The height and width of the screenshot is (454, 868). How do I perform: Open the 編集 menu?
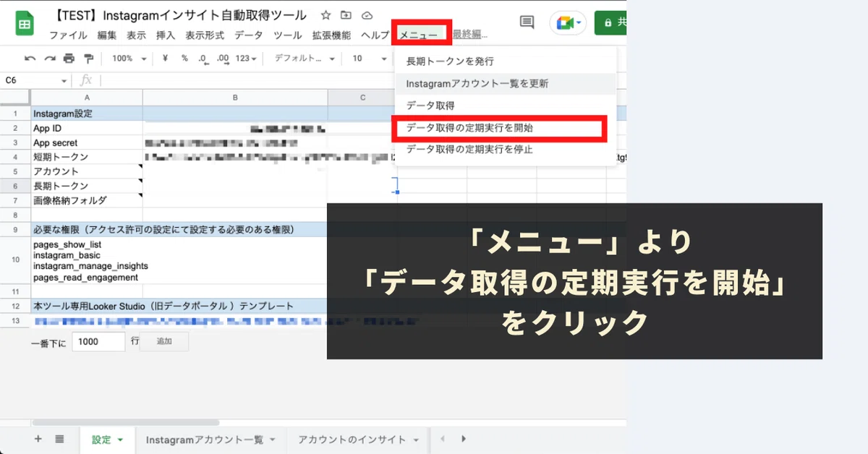tap(107, 35)
